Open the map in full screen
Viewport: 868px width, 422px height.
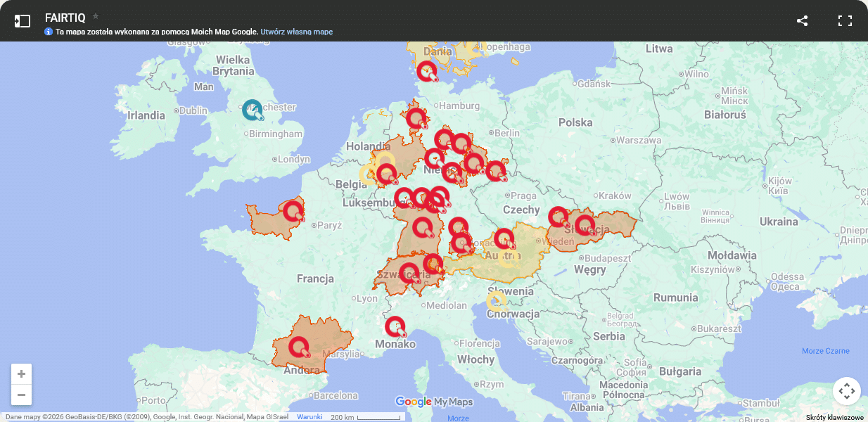pos(845,21)
